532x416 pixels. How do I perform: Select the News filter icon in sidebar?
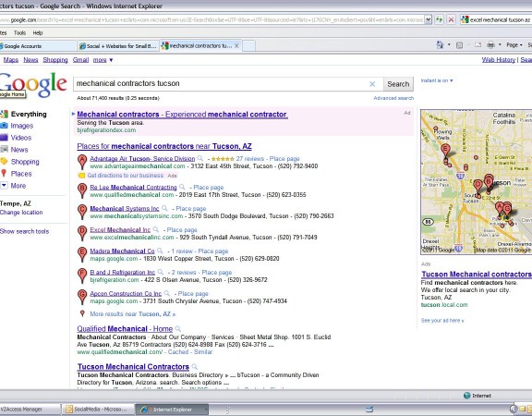tap(4, 149)
